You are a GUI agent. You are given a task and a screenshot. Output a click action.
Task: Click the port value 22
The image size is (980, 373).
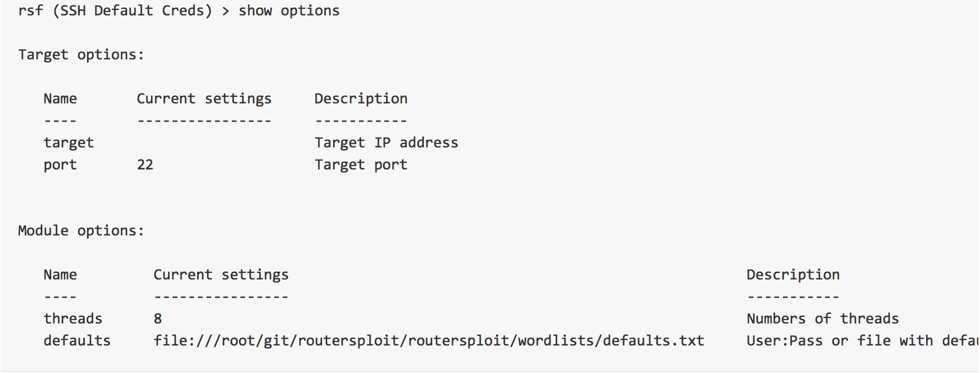(x=145, y=165)
